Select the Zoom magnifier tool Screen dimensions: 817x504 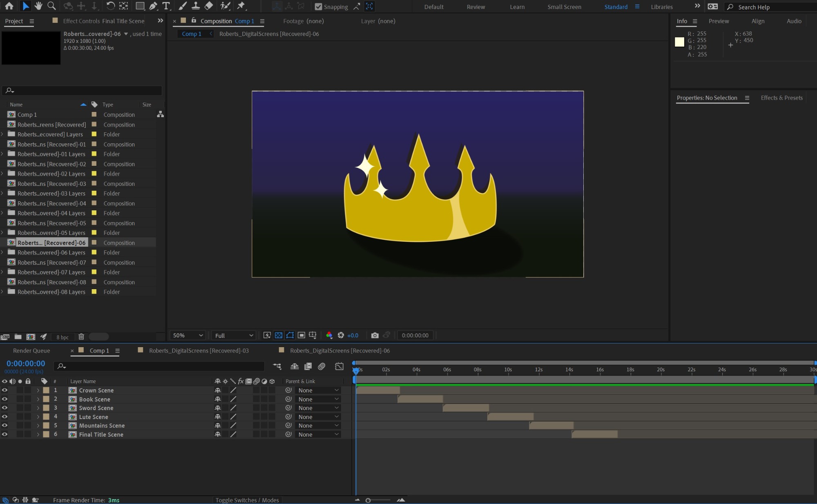tap(51, 6)
